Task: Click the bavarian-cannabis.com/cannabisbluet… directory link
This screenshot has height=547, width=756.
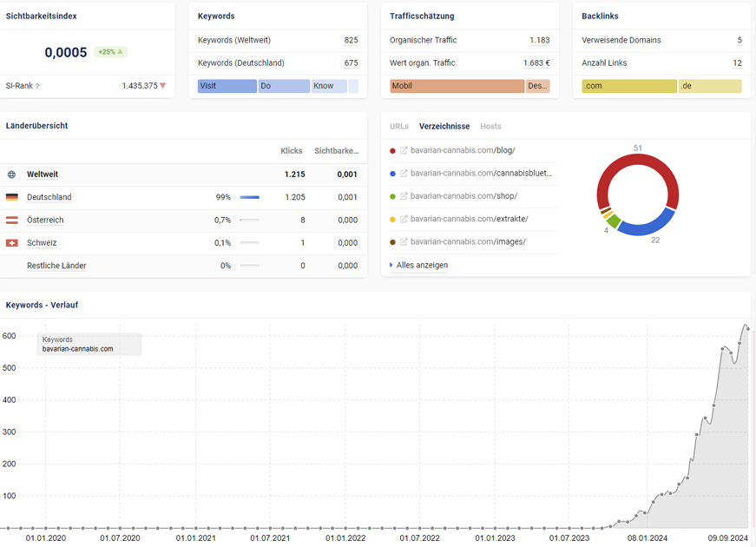Action: tap(481, 174)
